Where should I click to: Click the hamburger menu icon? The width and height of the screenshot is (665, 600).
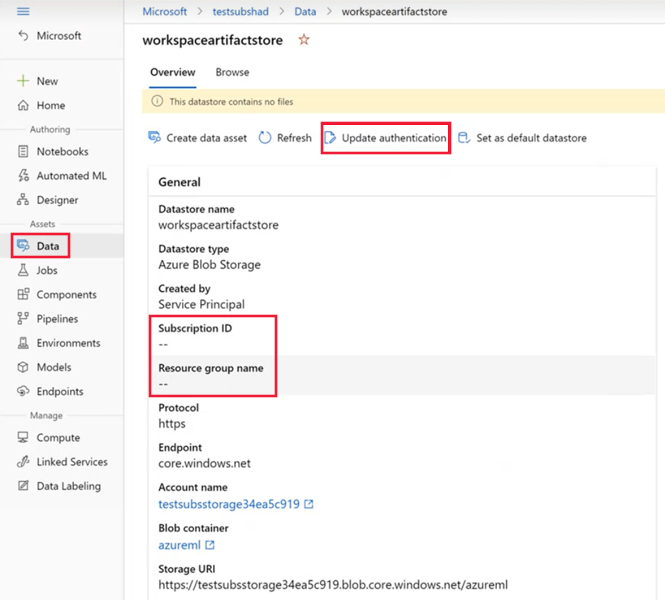pyautogui.click(x=23, y=12)
